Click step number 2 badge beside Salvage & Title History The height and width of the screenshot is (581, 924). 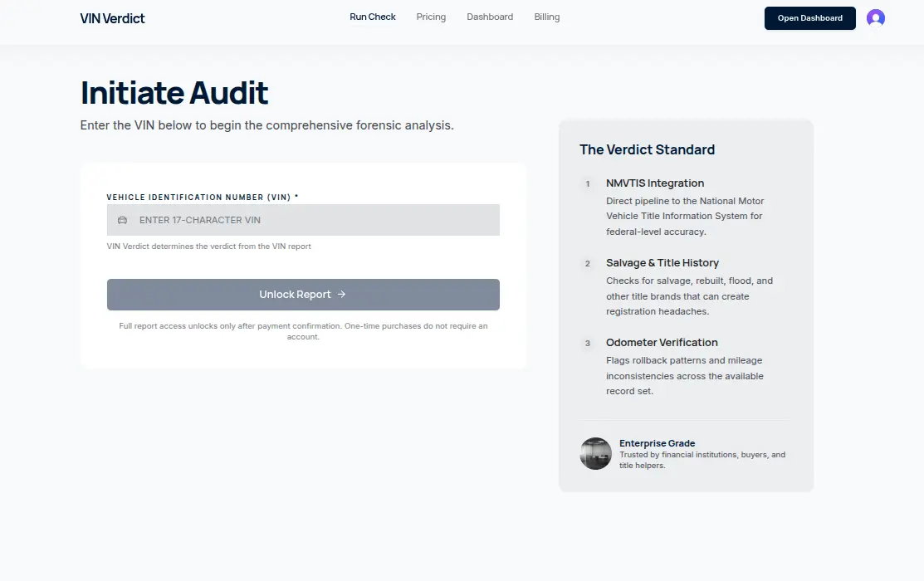[587, 263]
